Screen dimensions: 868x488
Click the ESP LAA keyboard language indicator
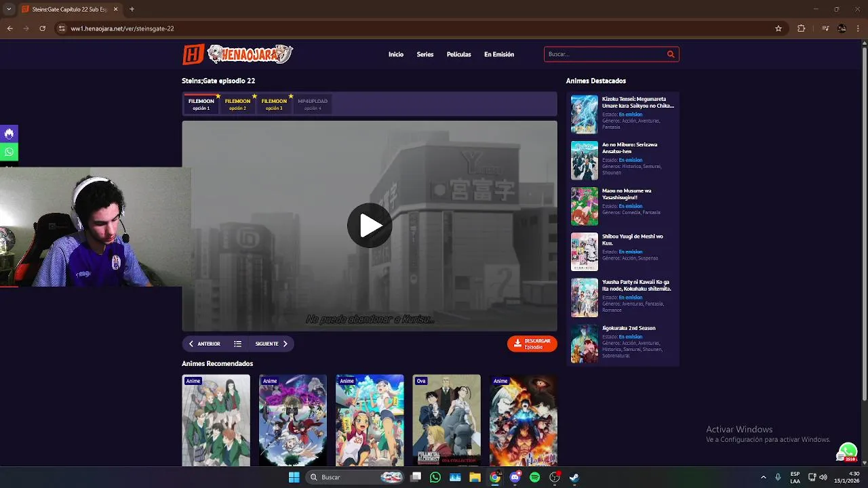[x=795, y=477]
